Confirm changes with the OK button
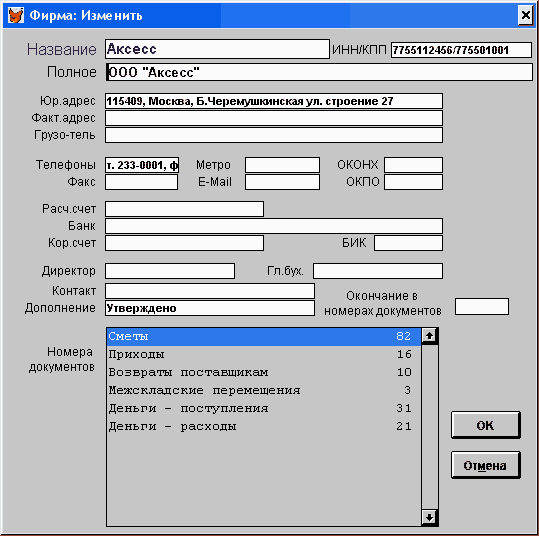This screenshot has height=536, width=539. pyautogui.click(x=485, y=425)
